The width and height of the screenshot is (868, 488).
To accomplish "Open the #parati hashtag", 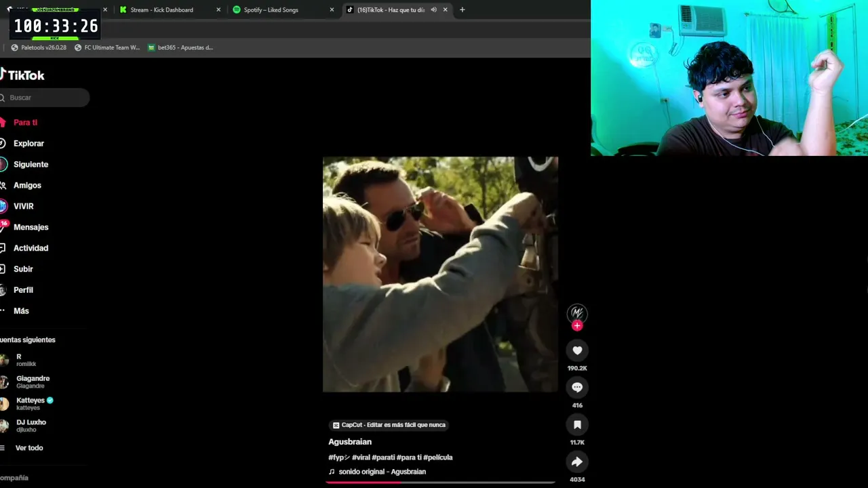I will tap(383, 457).
